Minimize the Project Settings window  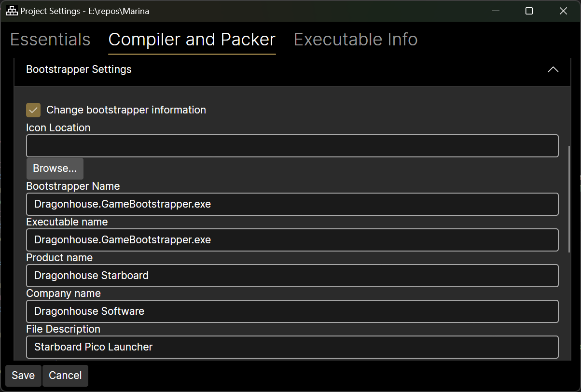[x=495, y=11]
